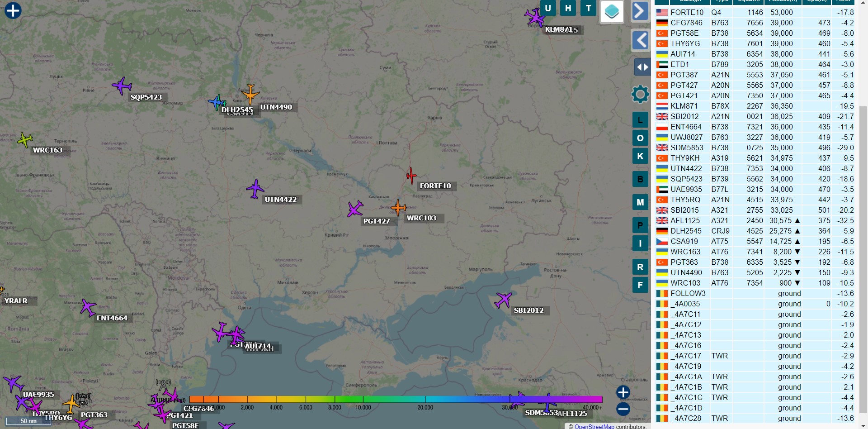Screen dimensions: 868x429
Task: Click the round plus icon in the map corner
Action: 13,10
